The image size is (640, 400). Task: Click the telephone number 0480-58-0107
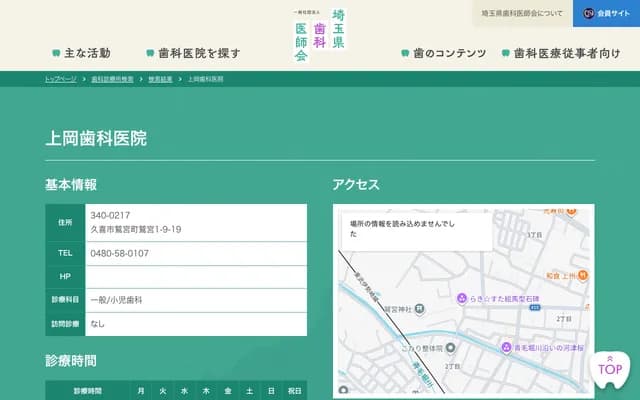[x=120, y=253]
